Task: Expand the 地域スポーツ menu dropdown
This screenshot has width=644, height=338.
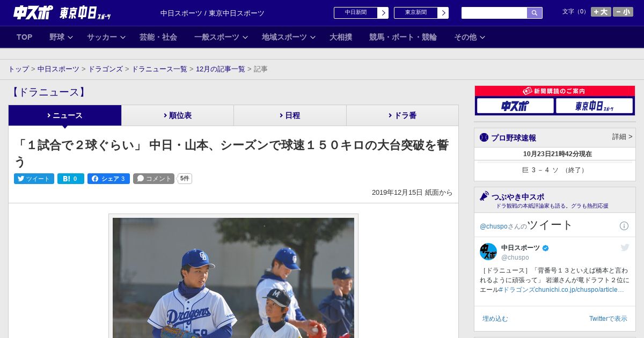Action: click(289, 37)
